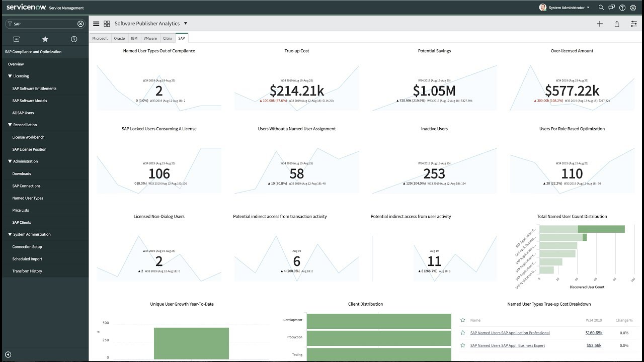Screen dimensions: 644x362
Task: Switch to the Citrix tab
Action: [x=168, y=38]
